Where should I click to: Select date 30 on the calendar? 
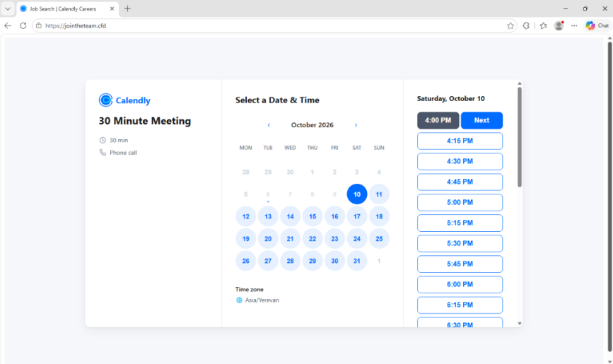coord(334,261)
